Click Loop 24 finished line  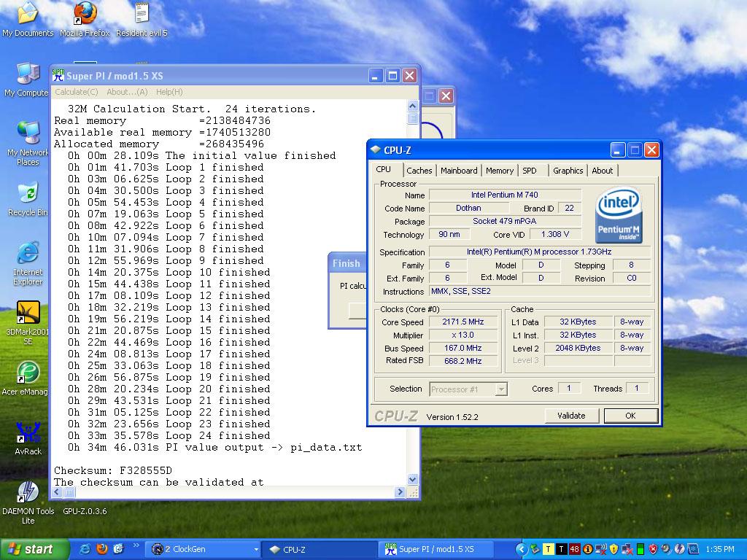169,435
